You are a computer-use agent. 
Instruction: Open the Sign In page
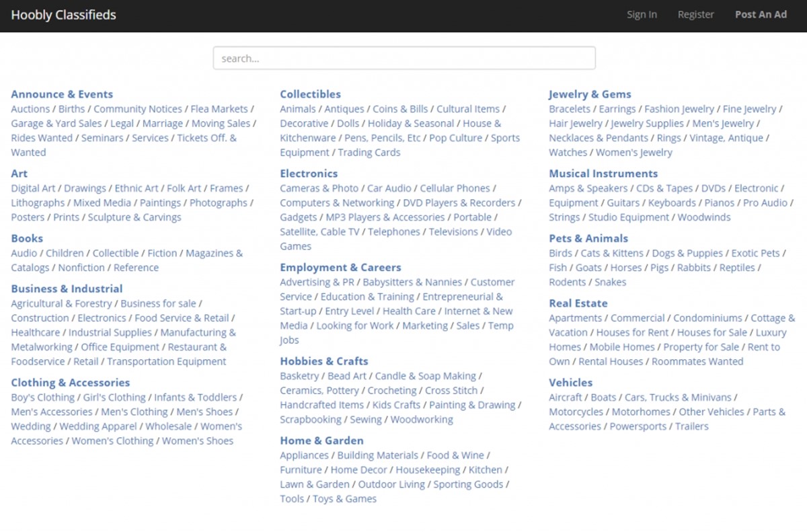pyautogui.click(x=642, y=15)
